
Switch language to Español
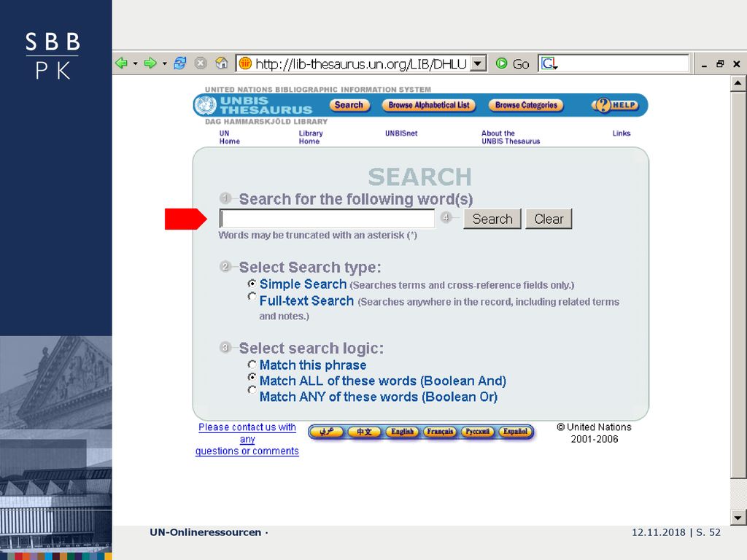point(515,432)
